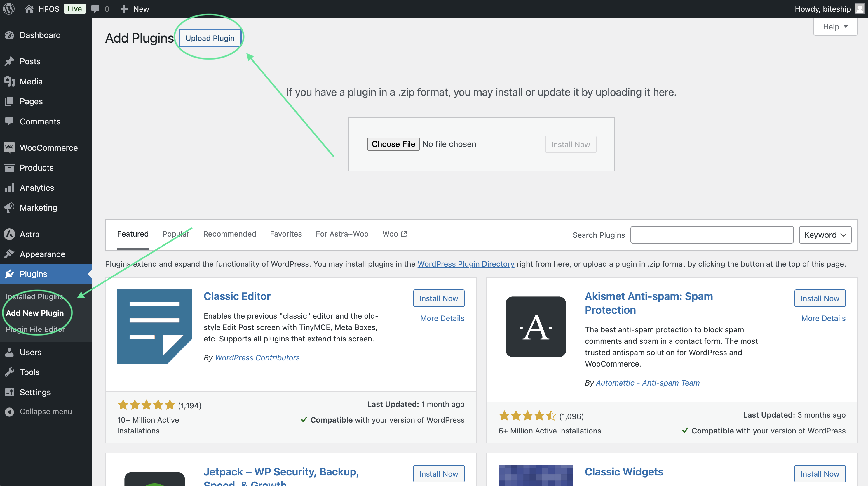Follow the WordPress Plugin Directory link
Viewport: 868px width, 486px height.
pos(466,264)
